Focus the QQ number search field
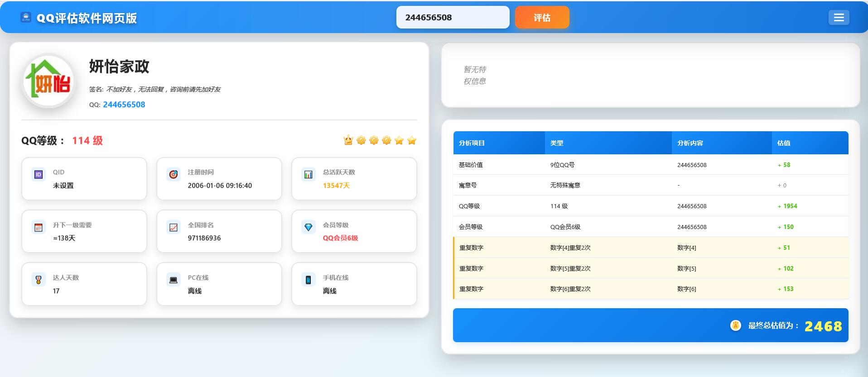 pyautogui.click(x=453, y=18)
